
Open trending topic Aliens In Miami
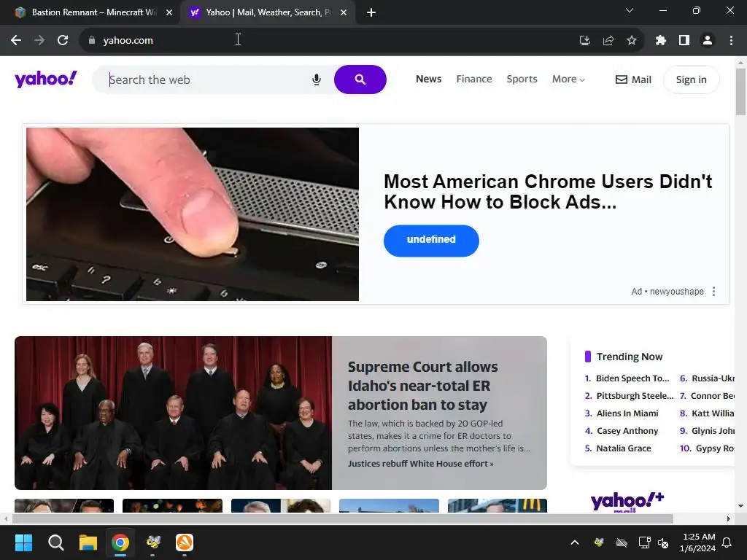627,413
